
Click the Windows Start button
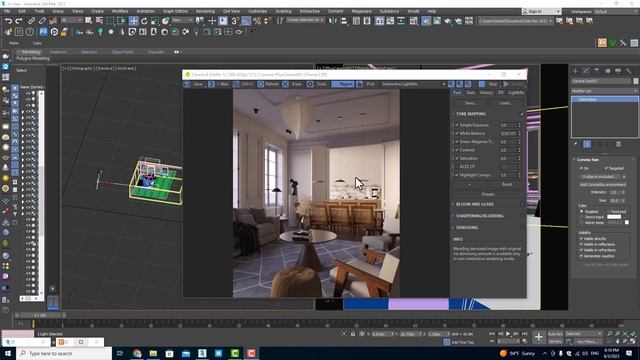pyautogui.click(x=8, y=353)
